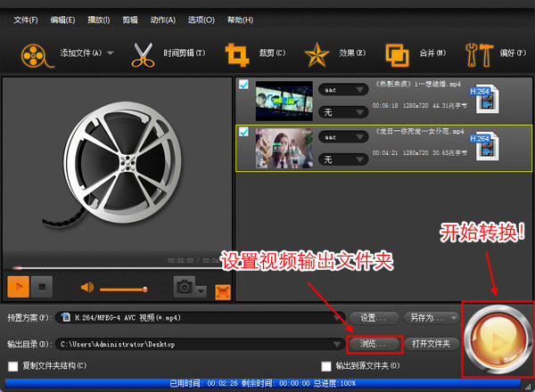Mute with the speaker volume icon
535x392 pixels.
click(87, 288)
